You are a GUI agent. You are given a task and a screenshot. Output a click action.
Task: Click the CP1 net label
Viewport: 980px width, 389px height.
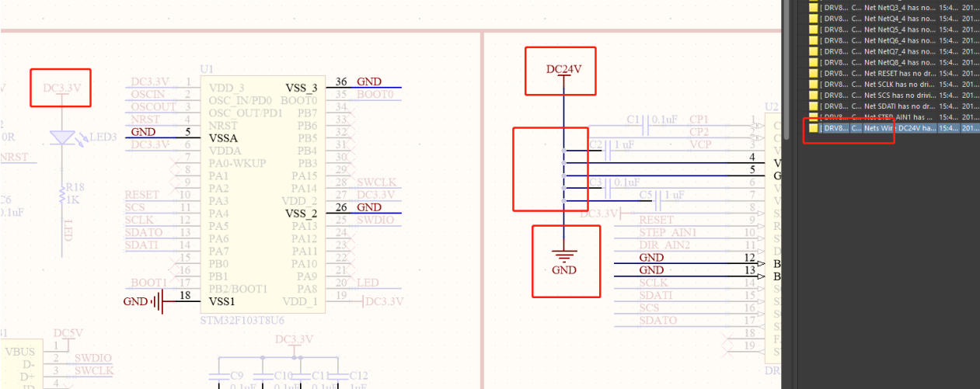699,120
